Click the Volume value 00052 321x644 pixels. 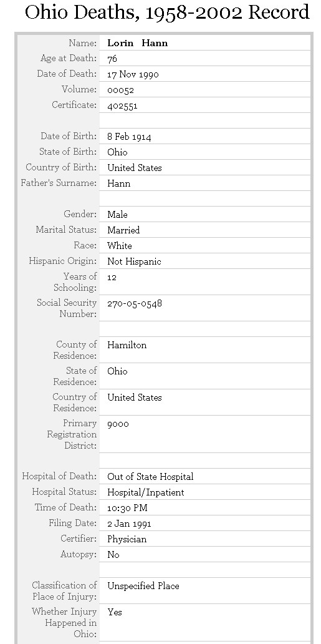(x=120, y=90)
